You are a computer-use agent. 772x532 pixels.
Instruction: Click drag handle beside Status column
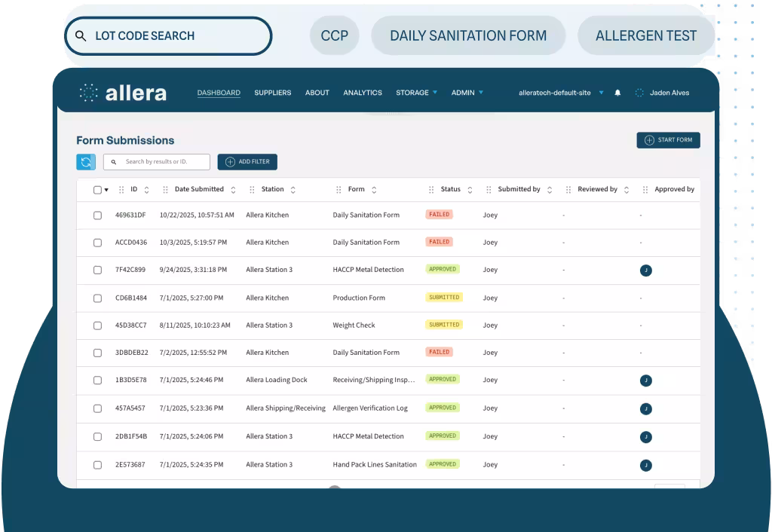tap(431, 189)
